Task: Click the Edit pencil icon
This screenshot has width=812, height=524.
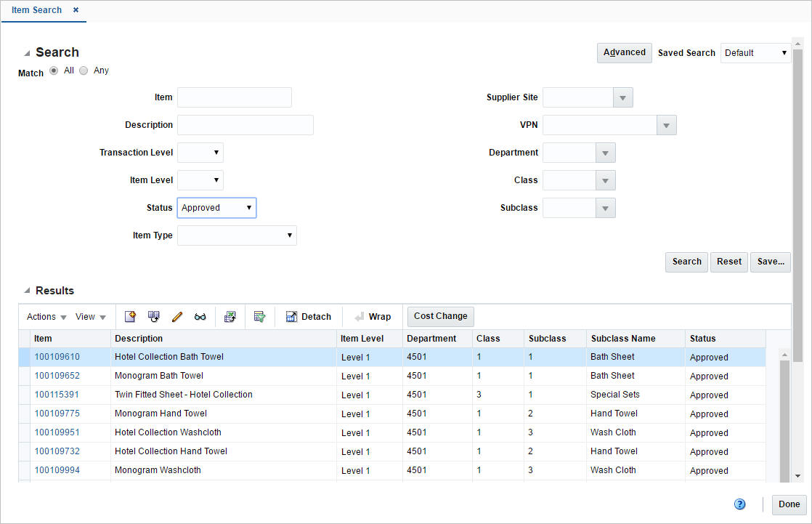Action: tap(176, 316)
